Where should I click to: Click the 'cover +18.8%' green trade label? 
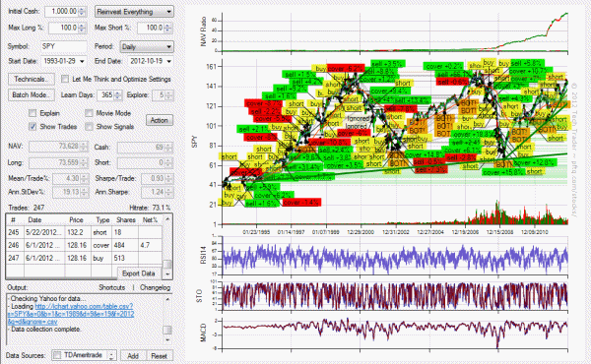tap(473, 134)
